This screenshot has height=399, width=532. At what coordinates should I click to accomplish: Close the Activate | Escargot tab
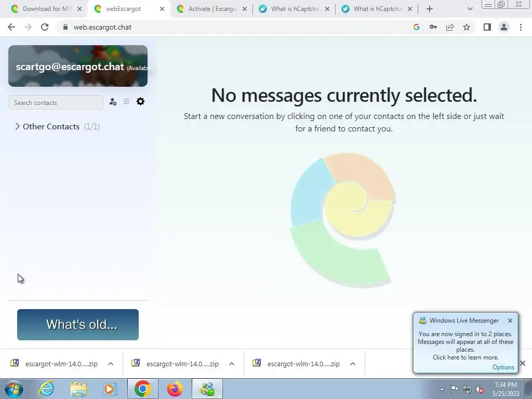245,9
